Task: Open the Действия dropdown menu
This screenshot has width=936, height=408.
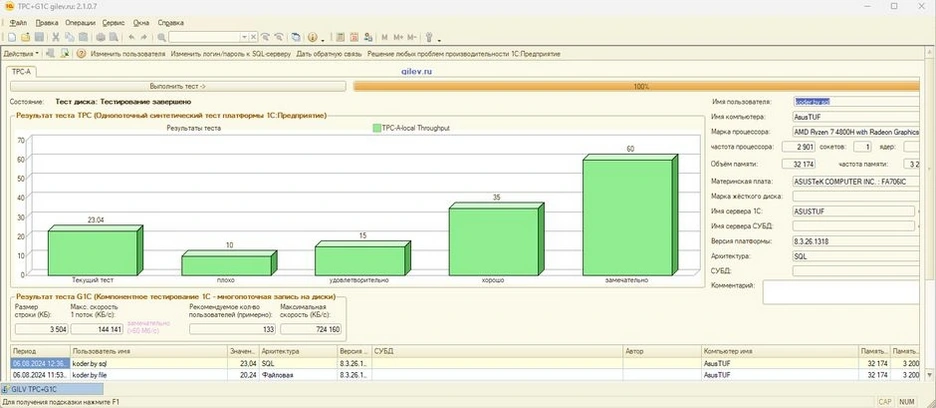Action: point(22,53)
